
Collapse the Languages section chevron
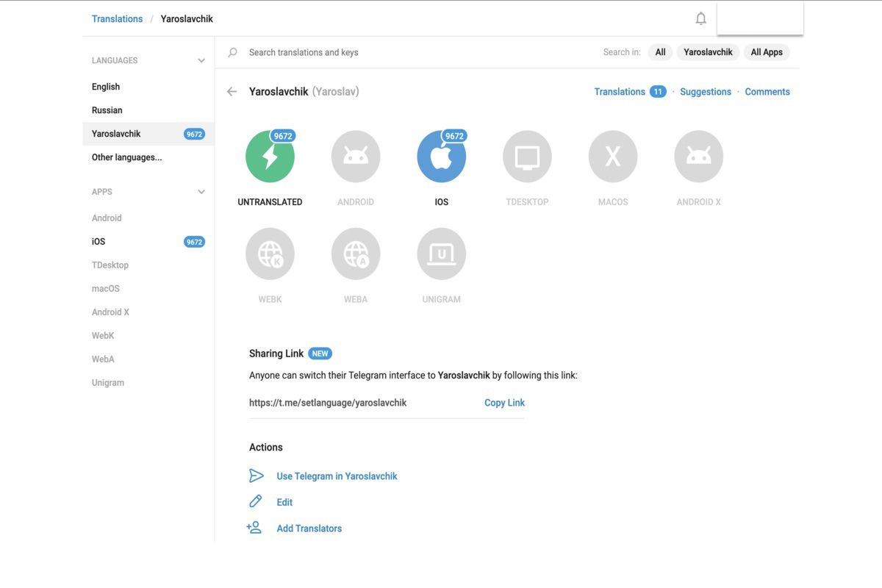(x=201, y=60)
